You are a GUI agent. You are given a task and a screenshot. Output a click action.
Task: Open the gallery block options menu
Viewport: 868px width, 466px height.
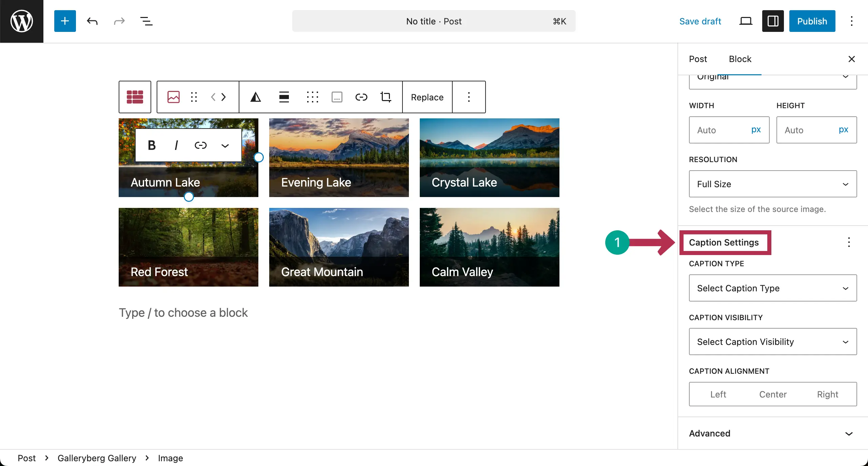click(x=469, y=97)
